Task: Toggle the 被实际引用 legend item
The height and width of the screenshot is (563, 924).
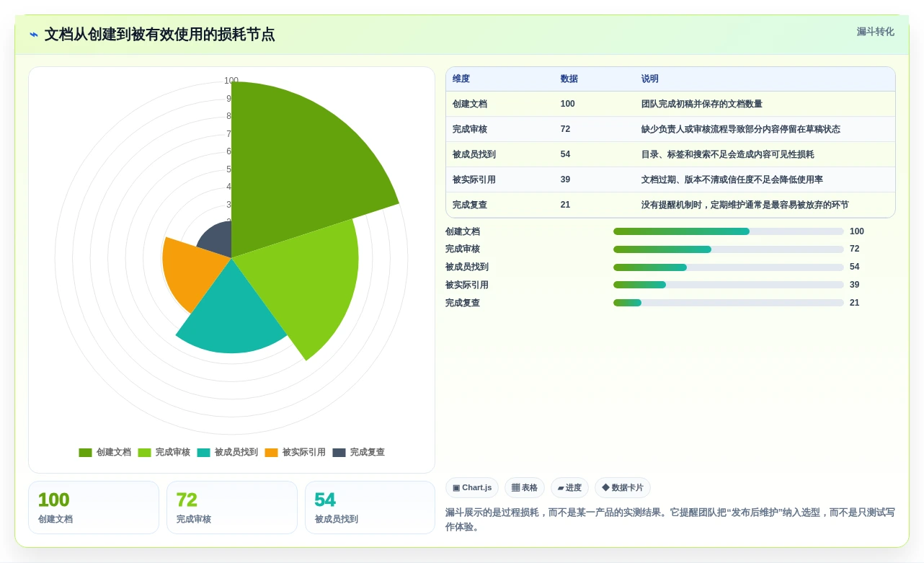Action: [296, 453]
